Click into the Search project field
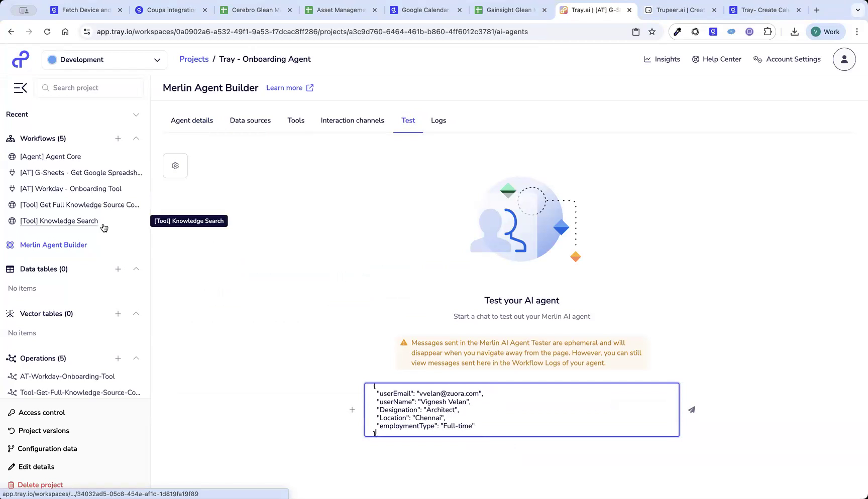868x499 pixels. 89,87
